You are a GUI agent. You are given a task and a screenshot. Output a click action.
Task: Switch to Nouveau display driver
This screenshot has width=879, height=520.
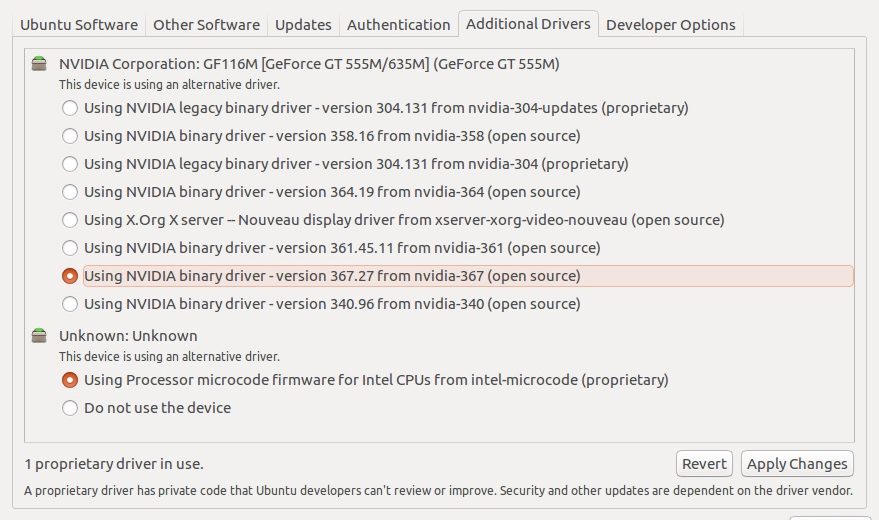(x=70, y=219)
